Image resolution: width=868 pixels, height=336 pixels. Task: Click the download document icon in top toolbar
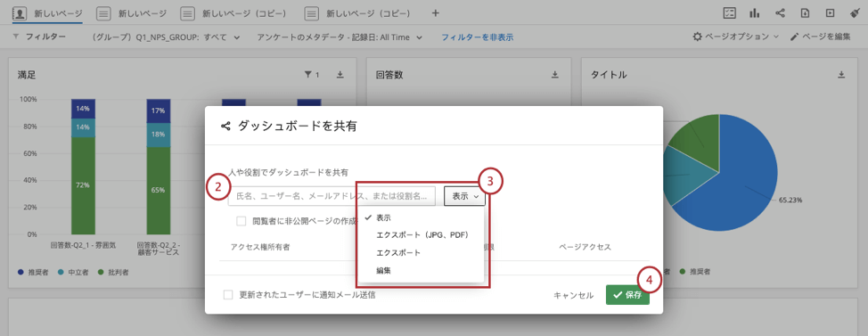click(x=805, y=12)
